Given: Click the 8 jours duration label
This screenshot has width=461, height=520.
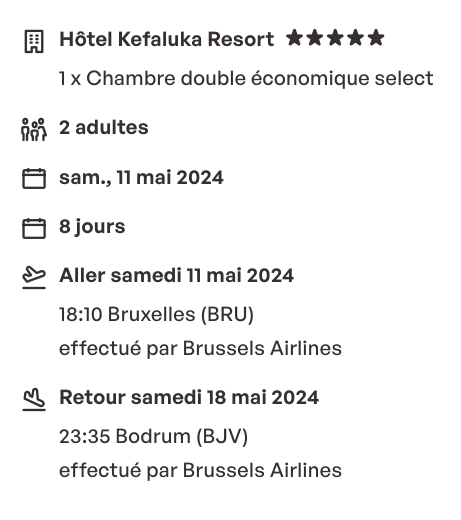Looking at the screenshot, I should [x=92, y=227].
